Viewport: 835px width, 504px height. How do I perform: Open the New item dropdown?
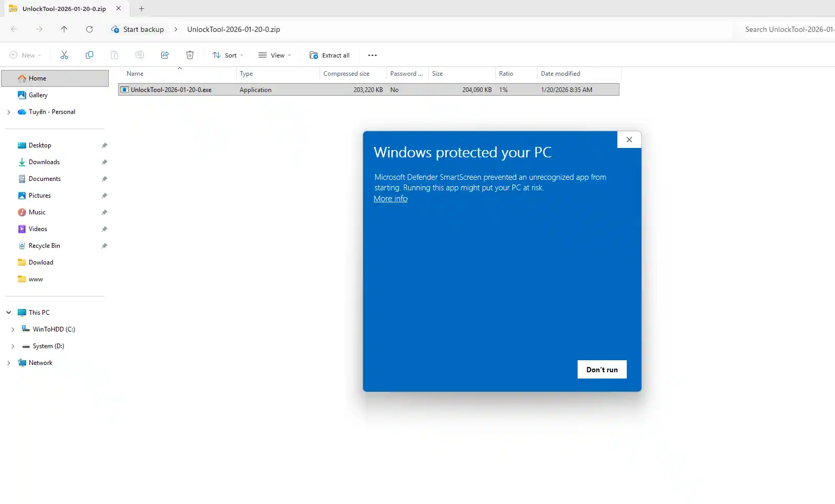[26, 55]
